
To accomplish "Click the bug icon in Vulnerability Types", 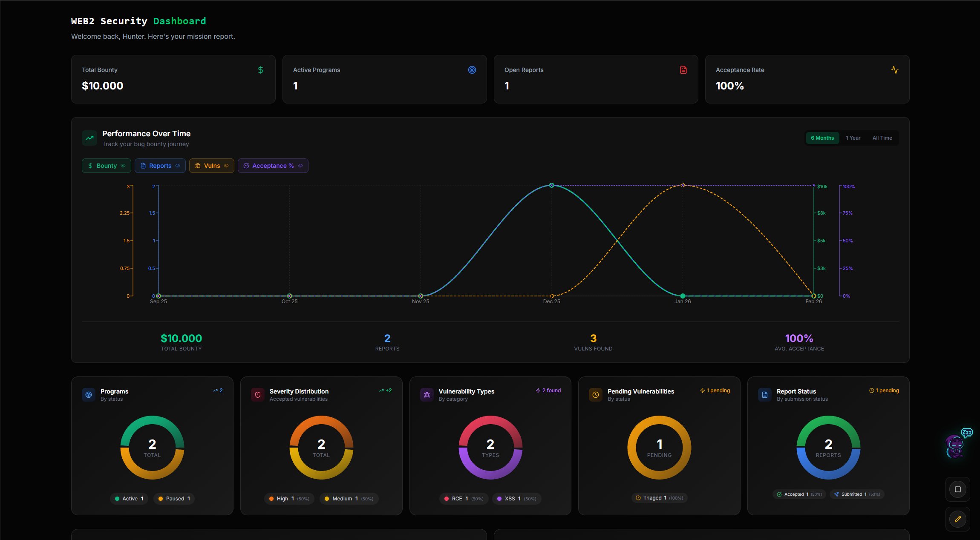I will tap(427, 395).
